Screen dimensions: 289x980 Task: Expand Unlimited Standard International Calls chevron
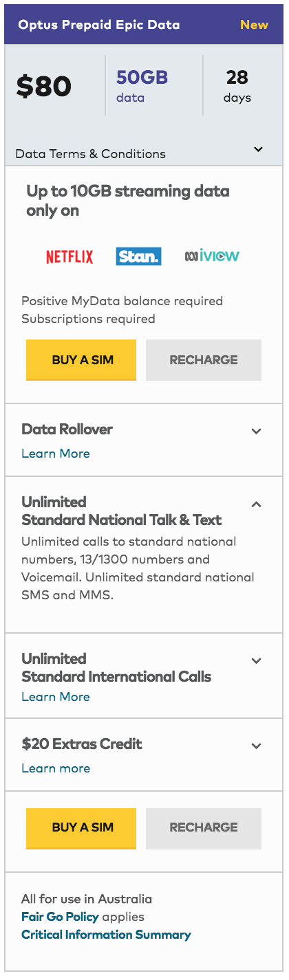pos(257,660)
